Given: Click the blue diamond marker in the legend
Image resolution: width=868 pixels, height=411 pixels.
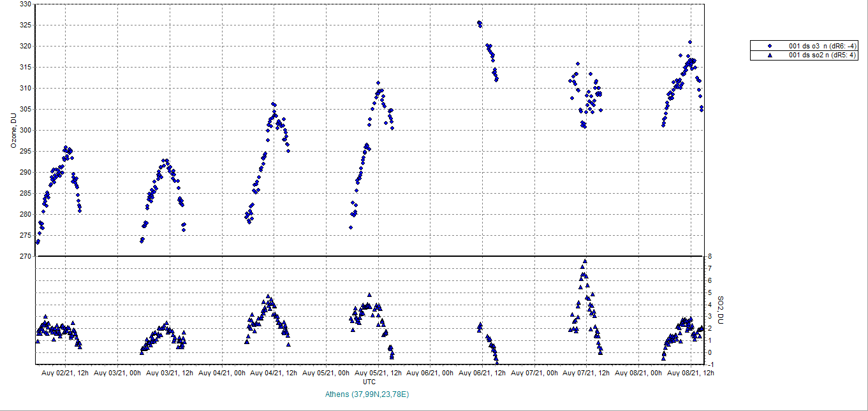Looking at the screenshot, I should point(770,46).
